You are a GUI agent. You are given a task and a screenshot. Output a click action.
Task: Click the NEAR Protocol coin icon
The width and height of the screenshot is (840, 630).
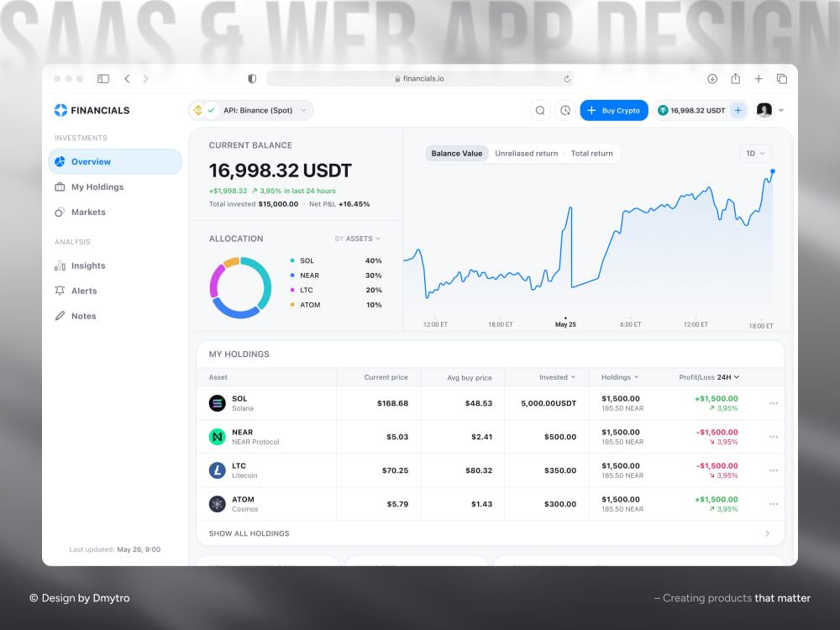click(x=217, y=437)
